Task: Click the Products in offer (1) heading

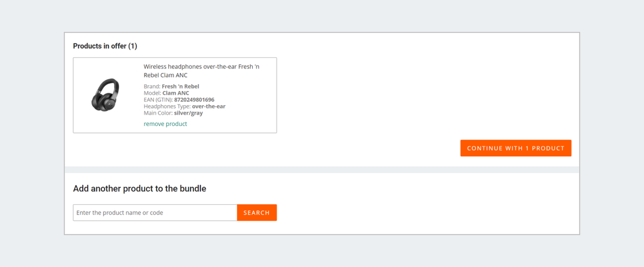Action: tap(105, 46)
